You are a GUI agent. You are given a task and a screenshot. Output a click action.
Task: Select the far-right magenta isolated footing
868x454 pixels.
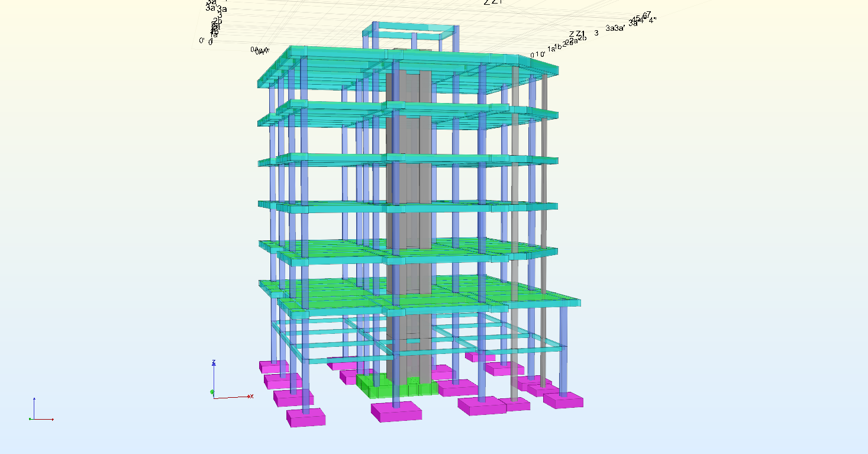coord(563,401)
